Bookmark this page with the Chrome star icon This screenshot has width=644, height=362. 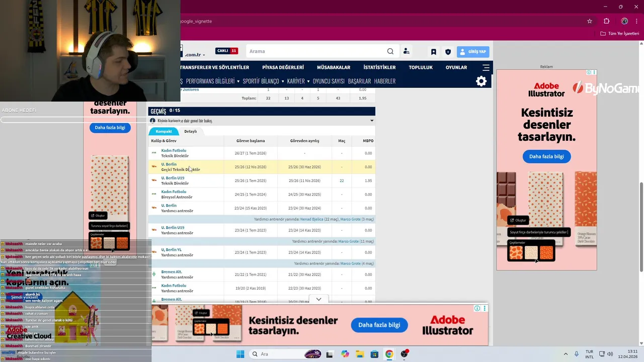click(x=590, y=21)
